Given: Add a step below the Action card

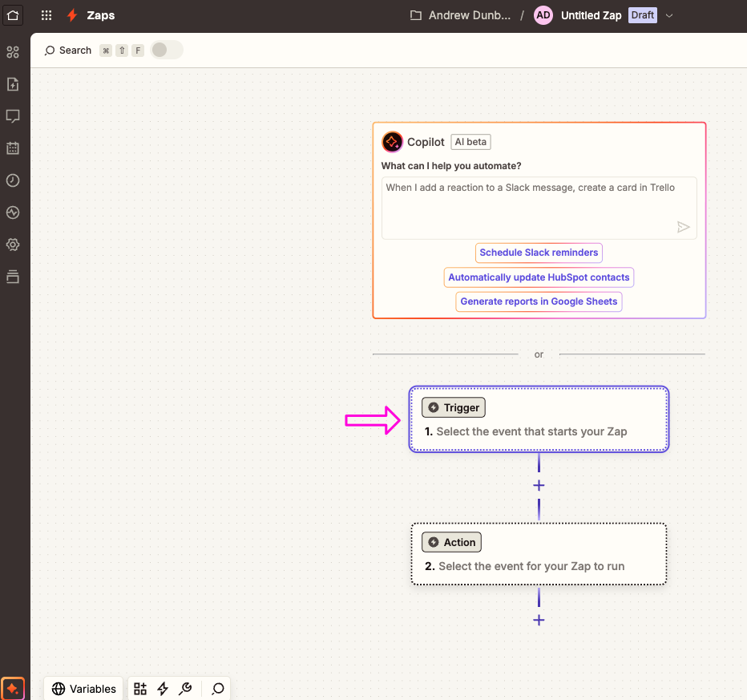Looking at the screenshot, I should (539, 620).
